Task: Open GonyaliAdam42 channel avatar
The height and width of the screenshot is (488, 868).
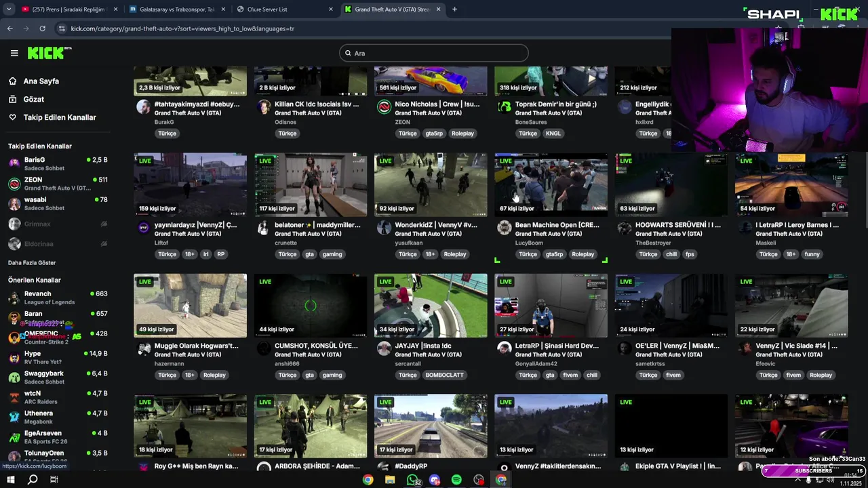Action: 504,348
